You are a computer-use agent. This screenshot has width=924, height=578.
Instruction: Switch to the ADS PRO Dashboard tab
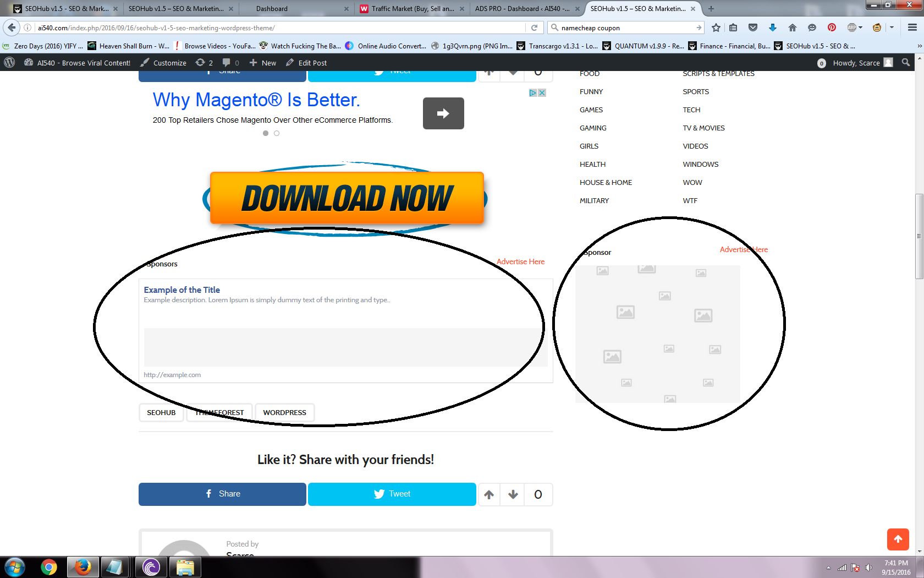(x=527, y=8)
